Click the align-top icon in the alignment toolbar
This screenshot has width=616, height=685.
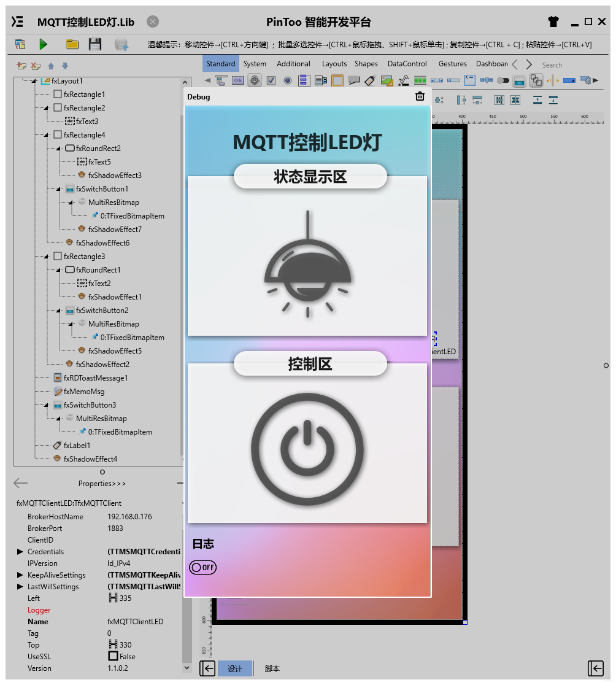pos(537,100)
